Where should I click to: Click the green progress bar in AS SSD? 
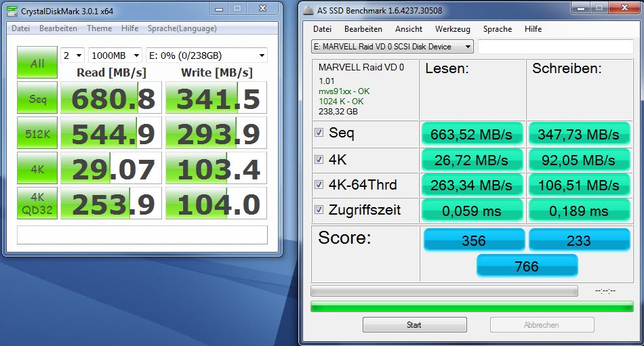click(472, 306)
